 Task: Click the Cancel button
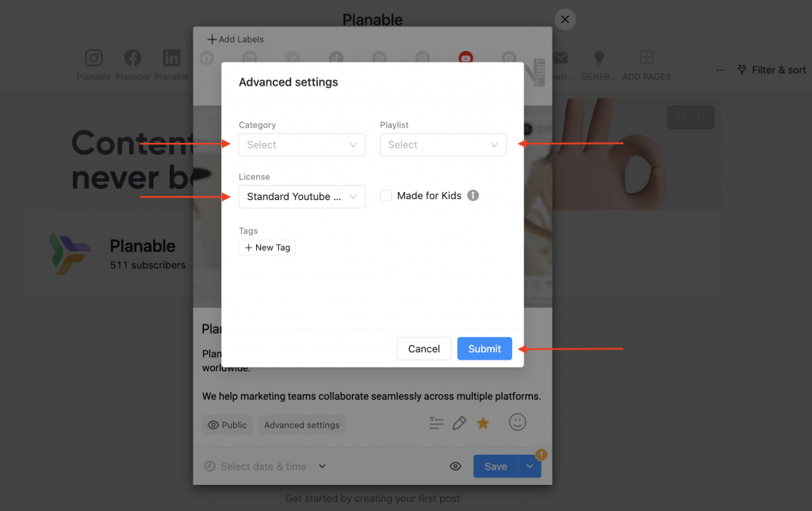point(424,349)
